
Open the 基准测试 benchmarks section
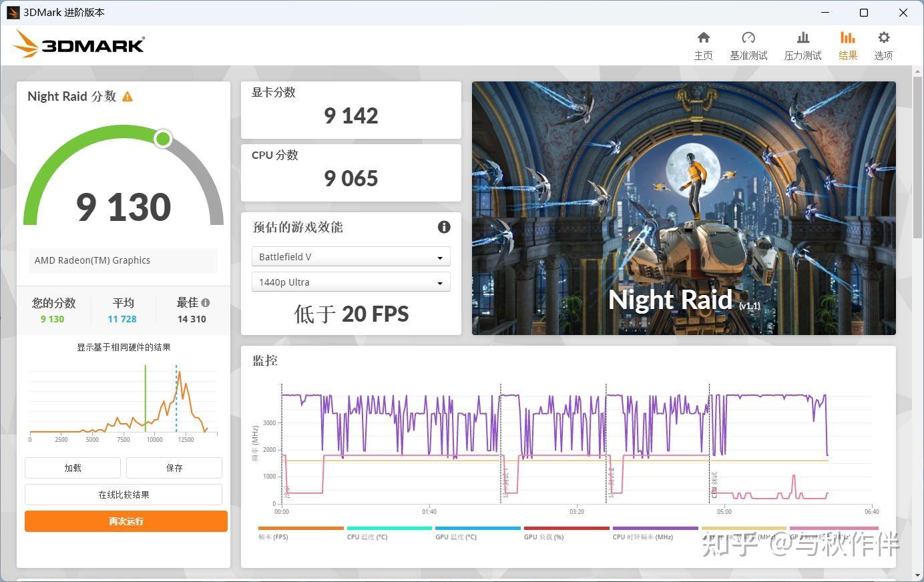748,45
